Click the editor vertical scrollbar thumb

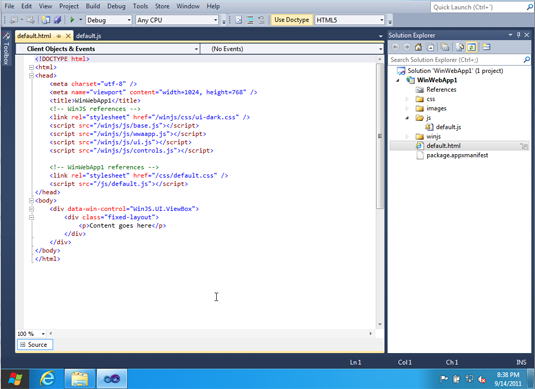(x=380, y=136)
